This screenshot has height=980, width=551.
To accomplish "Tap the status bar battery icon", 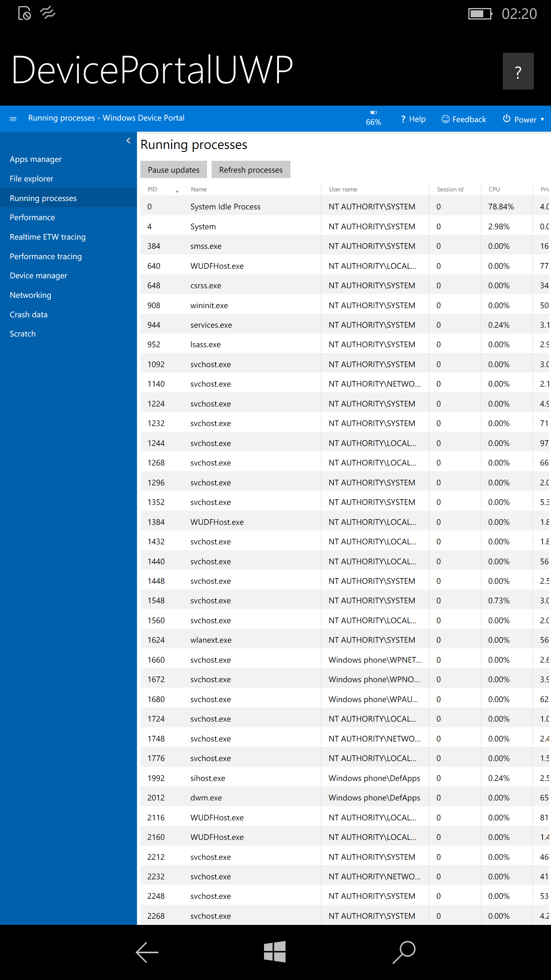I will click(480, 14).
